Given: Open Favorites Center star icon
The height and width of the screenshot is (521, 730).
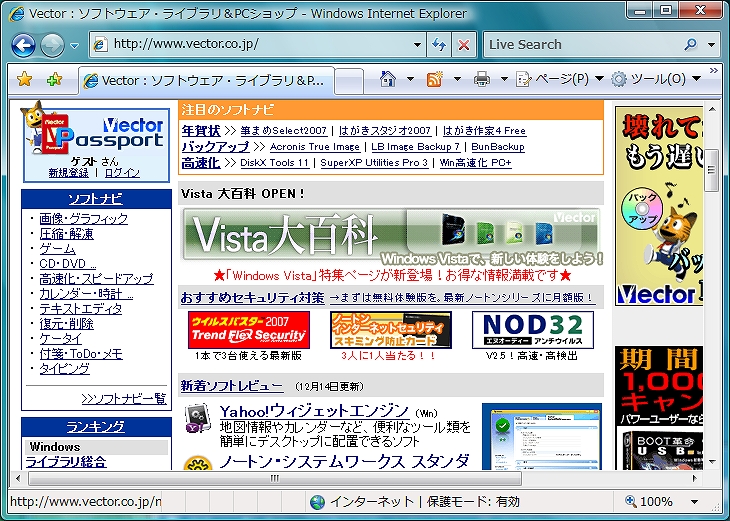Looking at the screenshot, I should pos(25,79).
